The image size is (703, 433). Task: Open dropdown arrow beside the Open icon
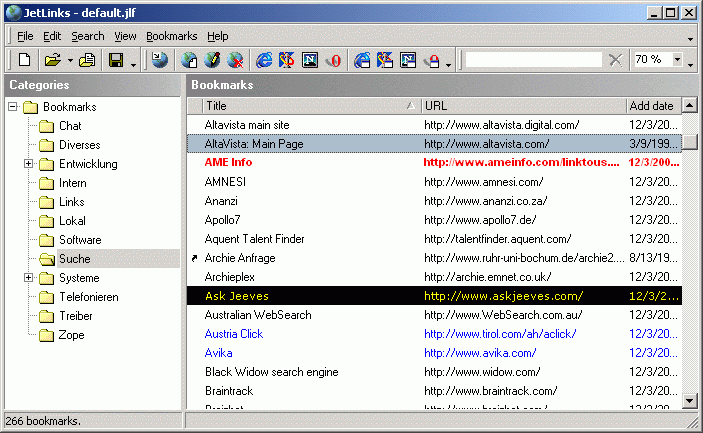coord(70,60)
